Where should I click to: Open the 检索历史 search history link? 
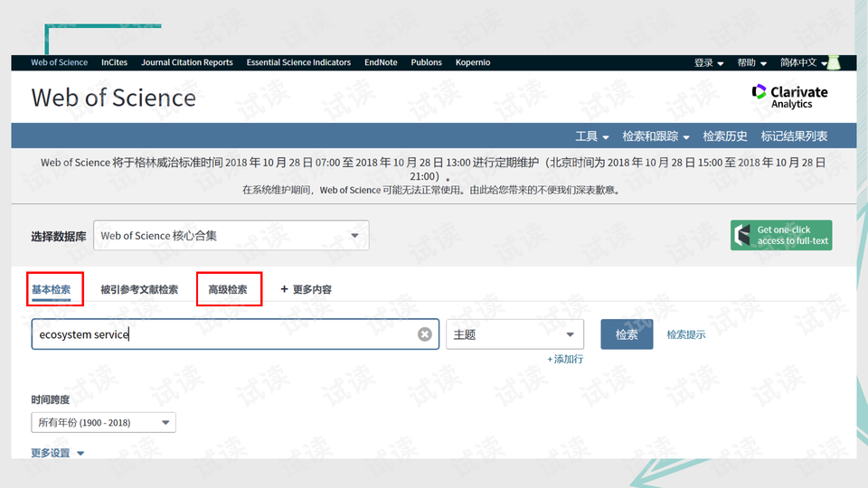pos(724,136)
